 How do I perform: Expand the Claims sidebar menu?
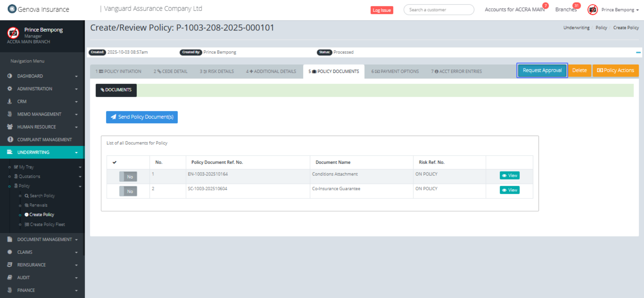(x=42, y=252)
